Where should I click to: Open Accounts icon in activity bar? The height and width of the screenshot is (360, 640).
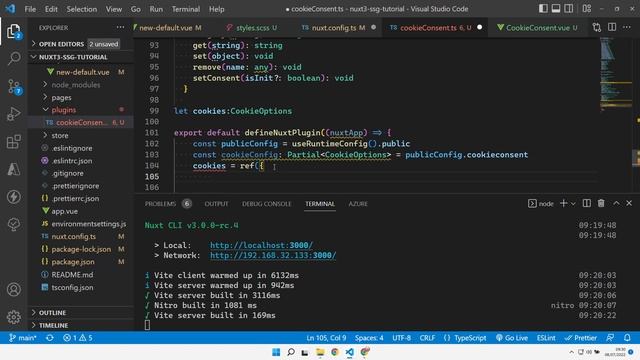tap(14, 289)
